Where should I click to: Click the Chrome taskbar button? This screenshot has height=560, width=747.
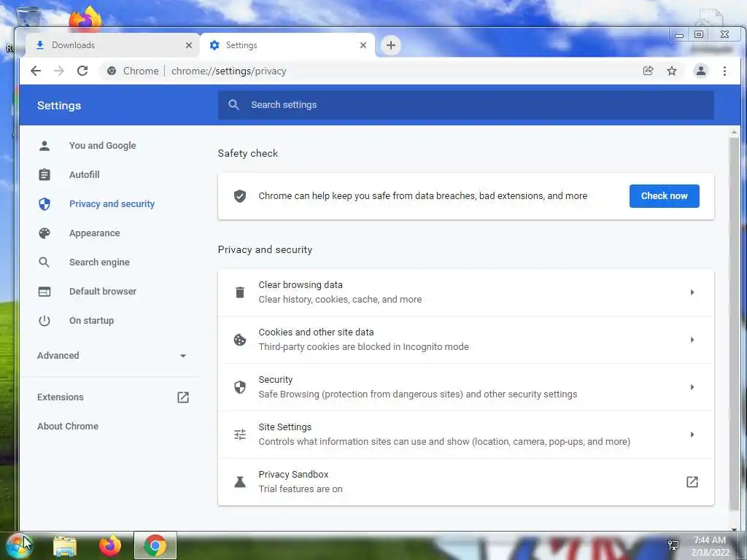click(155, 545)
